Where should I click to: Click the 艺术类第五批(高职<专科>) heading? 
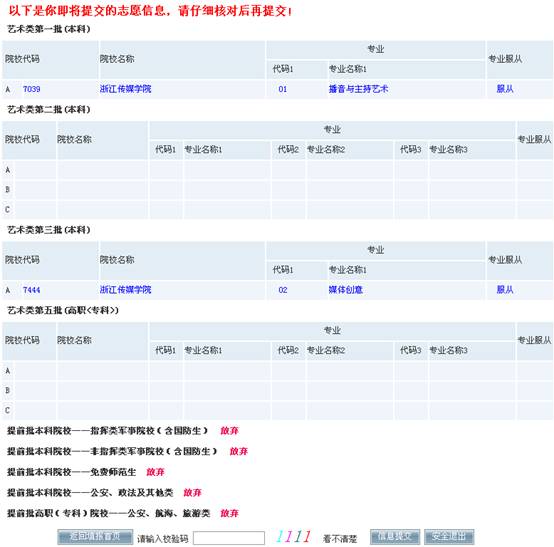coord(63,311)
